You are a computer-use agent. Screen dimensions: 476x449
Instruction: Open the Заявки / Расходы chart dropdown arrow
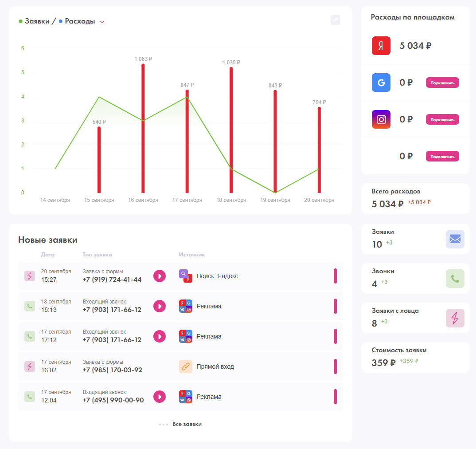tap(102, 22)
